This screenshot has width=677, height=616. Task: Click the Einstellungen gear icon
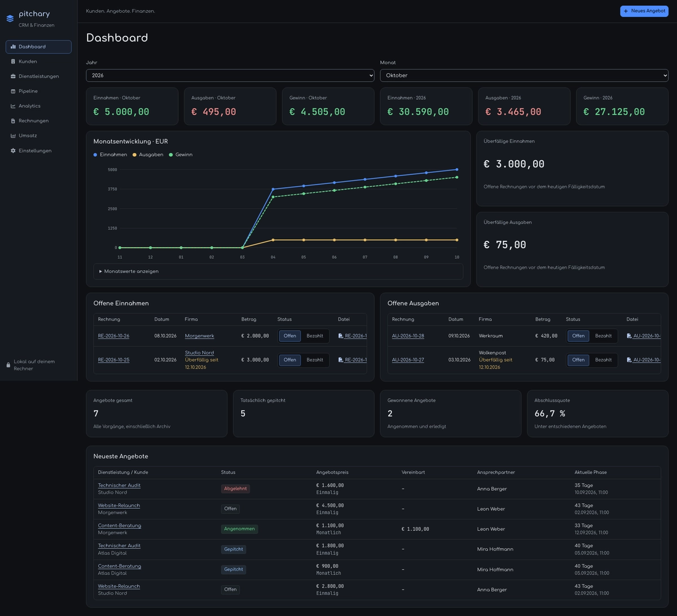pos(13,151)
